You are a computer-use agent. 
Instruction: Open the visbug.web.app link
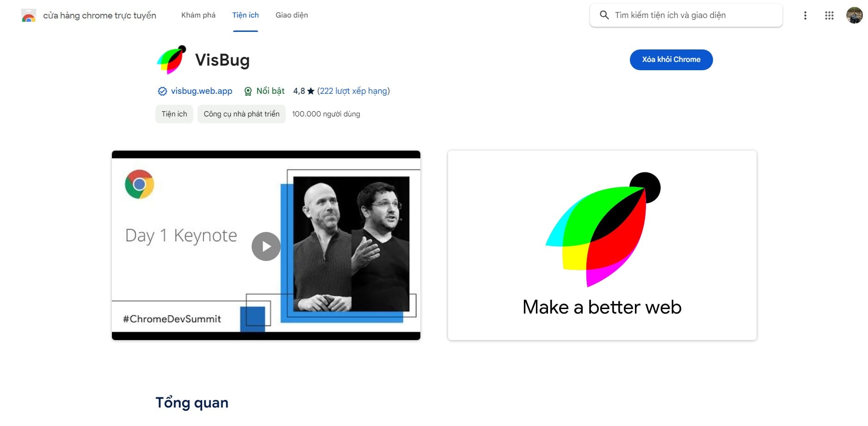tap(202, 91)
